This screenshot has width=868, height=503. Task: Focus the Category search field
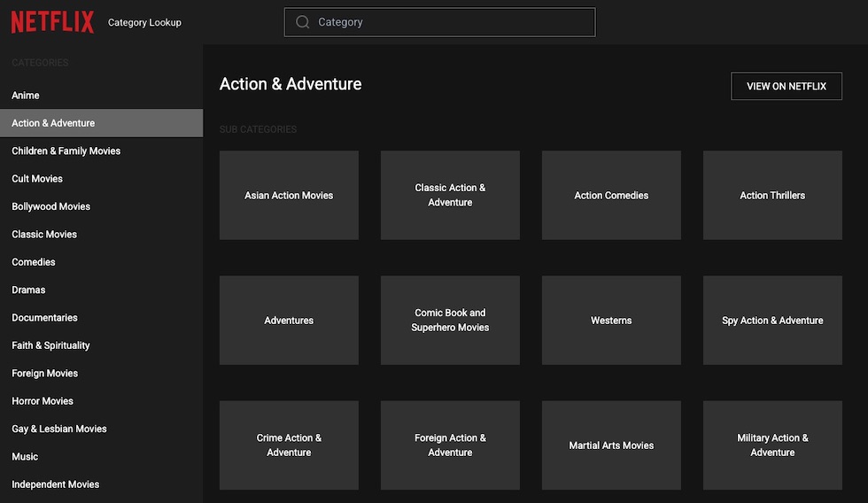tap(439, 22)
